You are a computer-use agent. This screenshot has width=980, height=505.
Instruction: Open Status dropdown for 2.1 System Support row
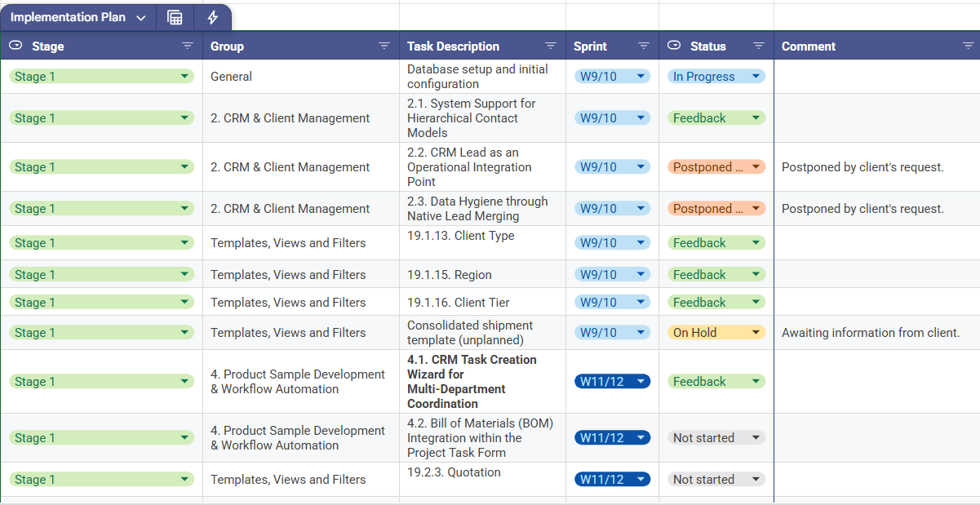[716, 118]
